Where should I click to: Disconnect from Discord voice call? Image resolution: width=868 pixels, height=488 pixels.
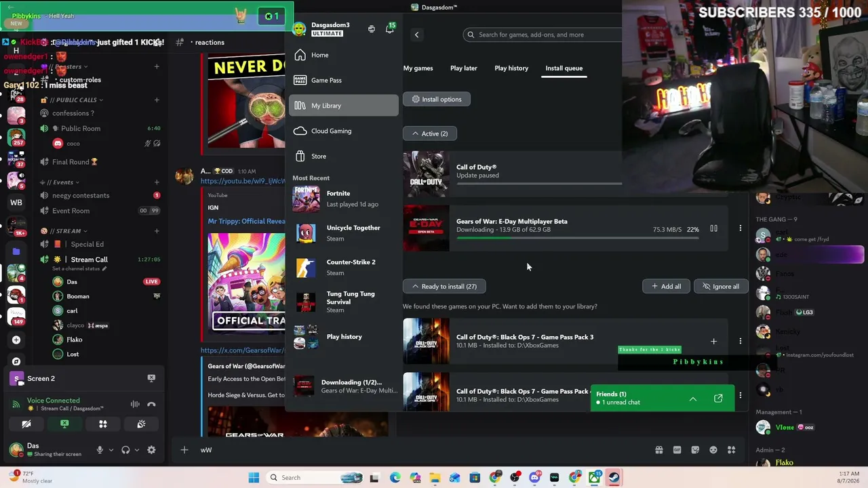[x=151, y=405]
